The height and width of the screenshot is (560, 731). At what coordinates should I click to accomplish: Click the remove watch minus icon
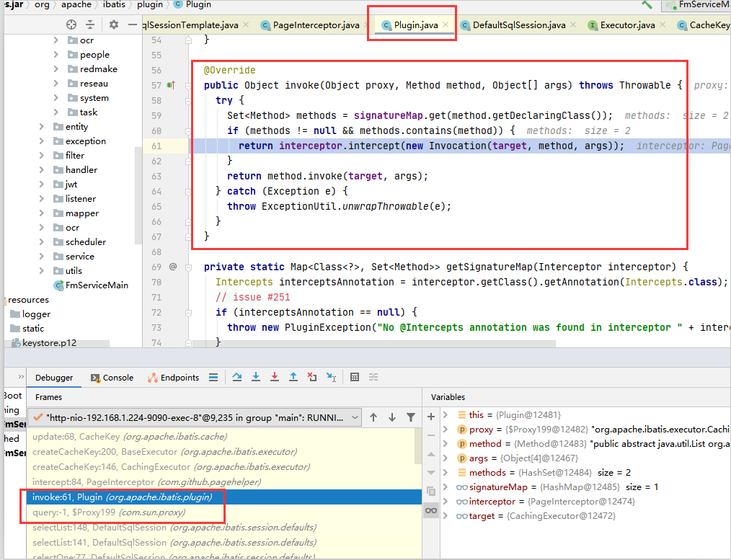click(x=431, y=435)
